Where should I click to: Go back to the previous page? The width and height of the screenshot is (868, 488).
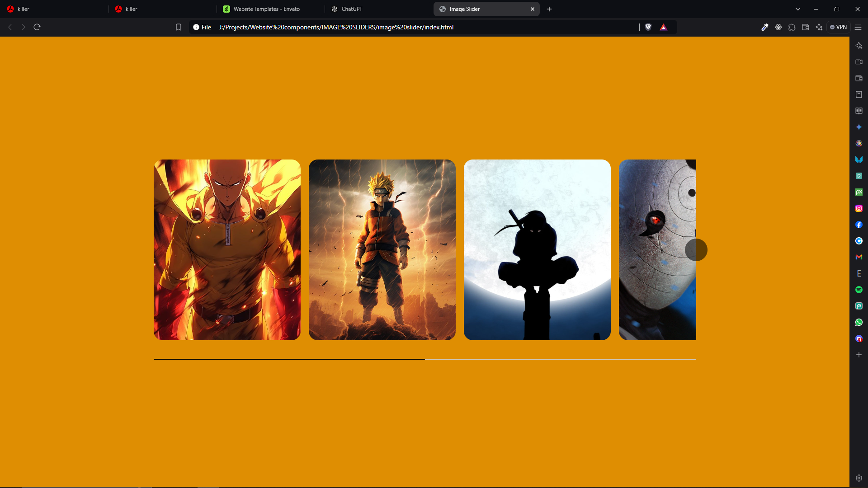click(x=10, y=27)
